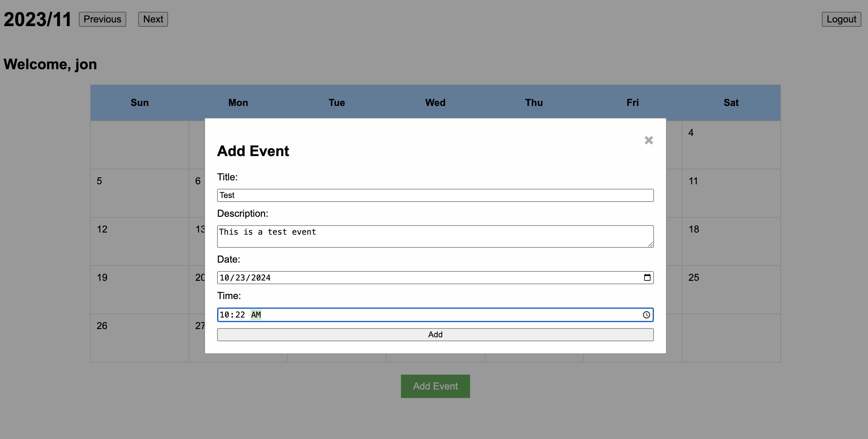Viewport: 868px width, 439px height.
Task: Click the Fri column header
Action: tap(632, 103)
